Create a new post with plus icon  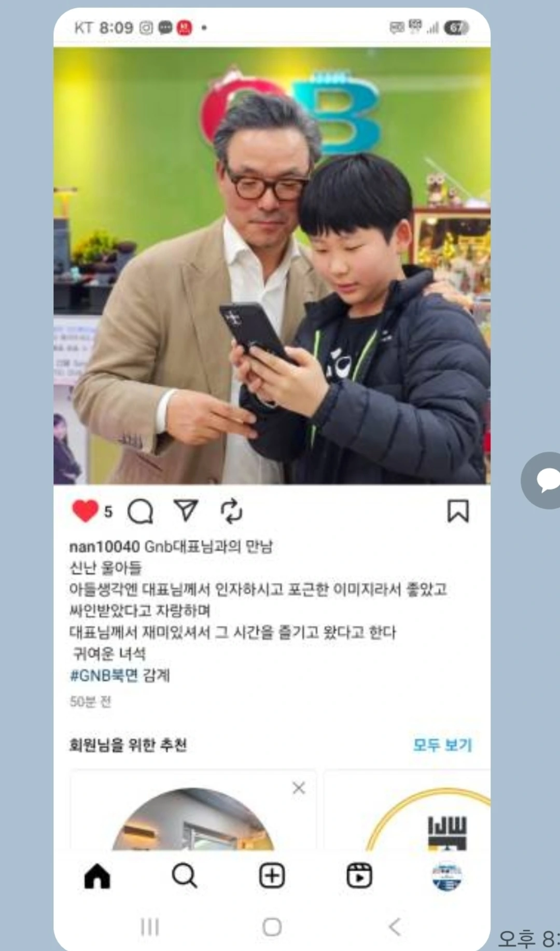tap(272, 876)
